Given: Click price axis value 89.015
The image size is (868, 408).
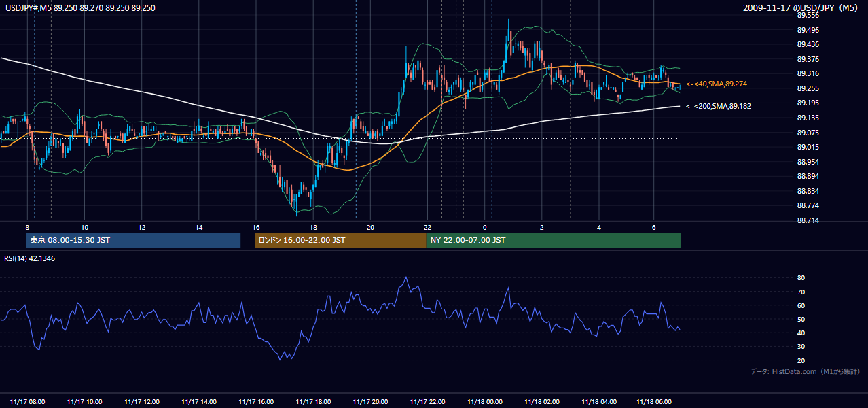Looking at the screenshot, I should pos(807,147).
